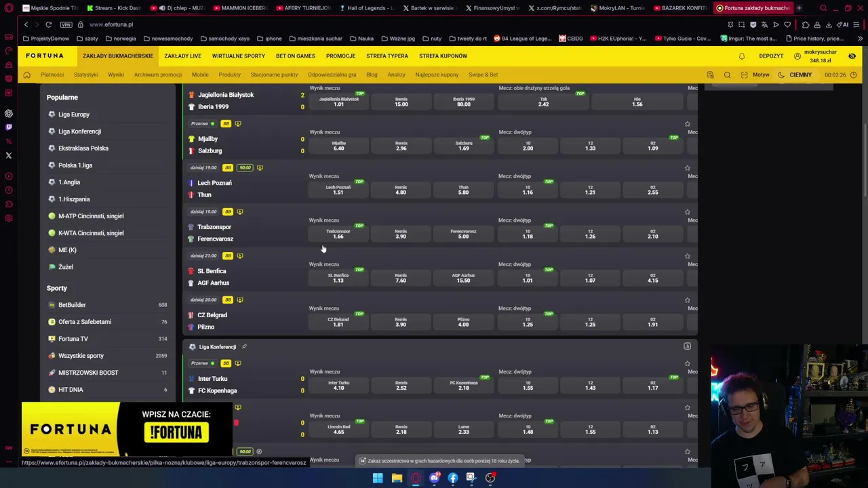Open the Windows Start menu
Image resolution: width=868 pixels, height=488 pixels.
click(378, 478)
